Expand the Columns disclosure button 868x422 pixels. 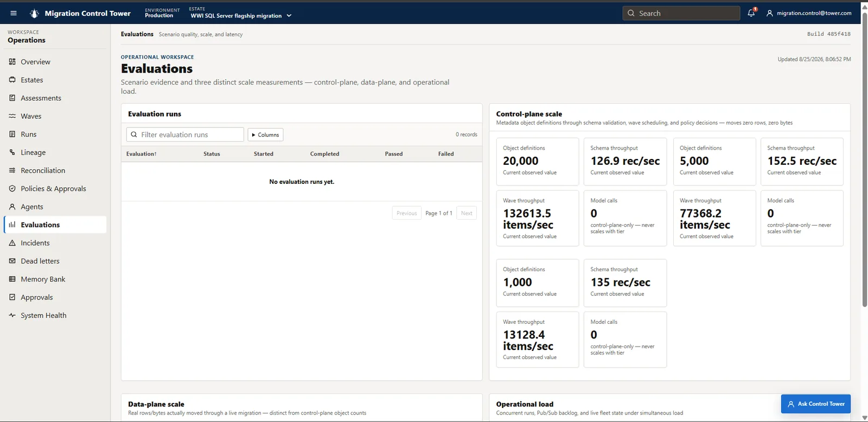pyautogui.click(x=265, y=135)
